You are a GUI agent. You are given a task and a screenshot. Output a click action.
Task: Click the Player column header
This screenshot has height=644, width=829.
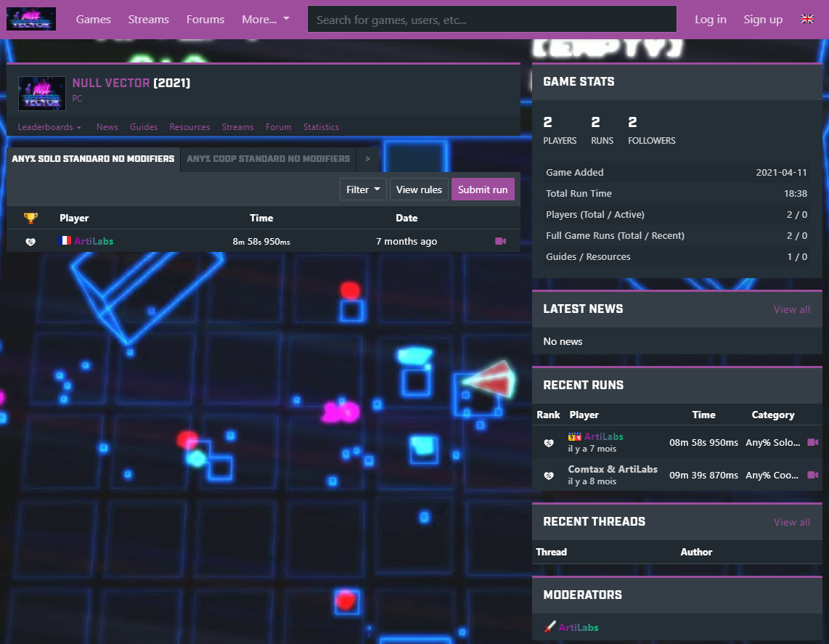(74, 218)
